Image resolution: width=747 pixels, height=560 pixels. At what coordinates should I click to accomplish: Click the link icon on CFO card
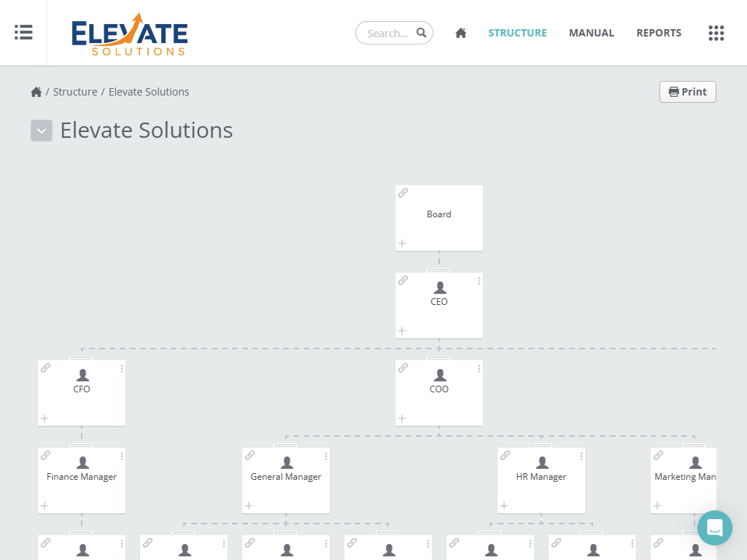46,367
